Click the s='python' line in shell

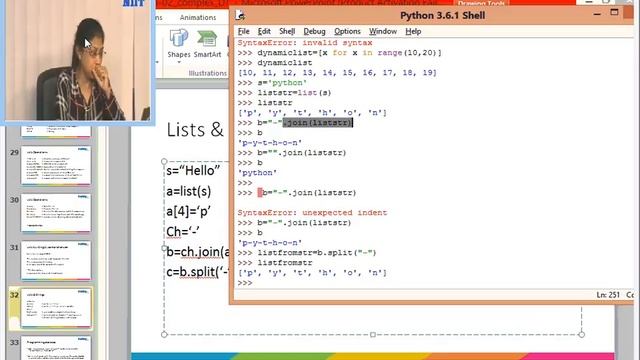click(272, 83)
